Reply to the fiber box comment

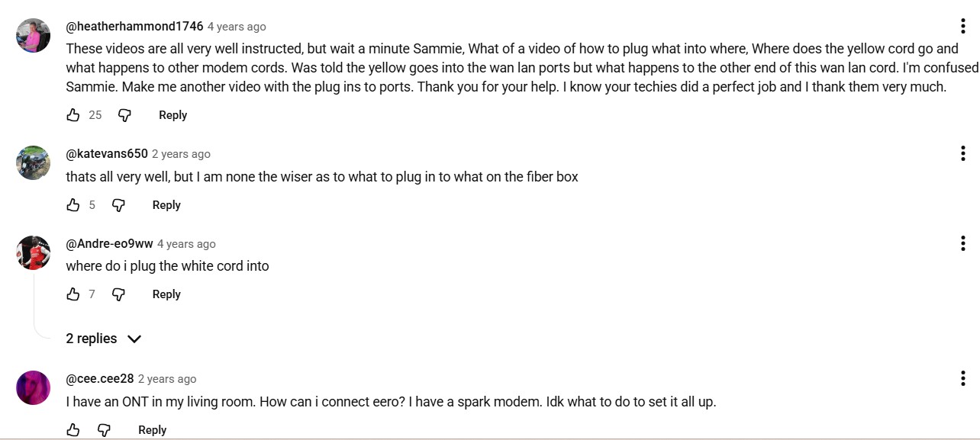click(x=166, y=205)
